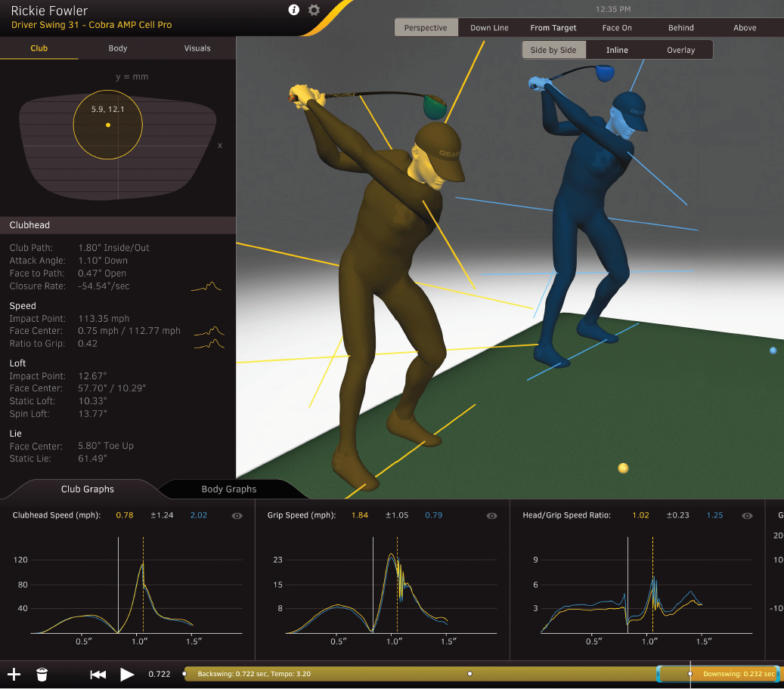This screenshot has width=784, height=689.
Task: Click the Downswing segment on the timeline
Action: 737,674
